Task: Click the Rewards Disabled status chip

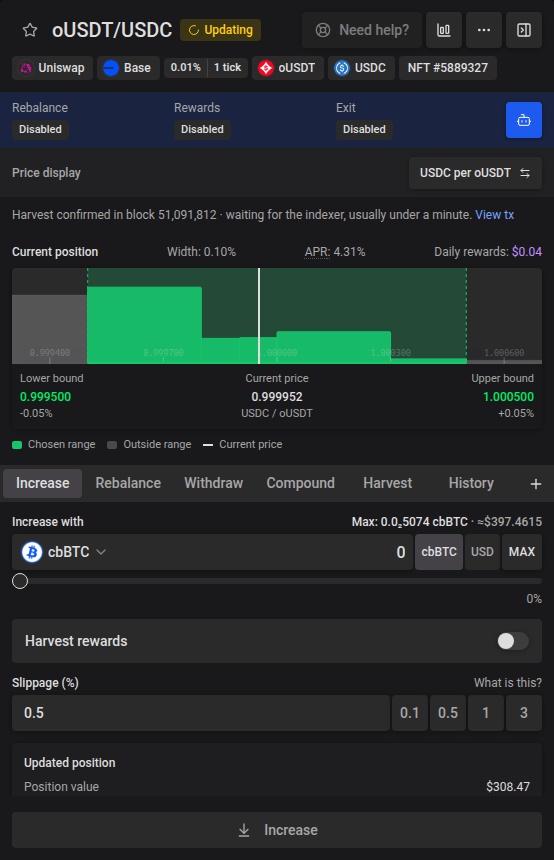Action: [202, 129]
